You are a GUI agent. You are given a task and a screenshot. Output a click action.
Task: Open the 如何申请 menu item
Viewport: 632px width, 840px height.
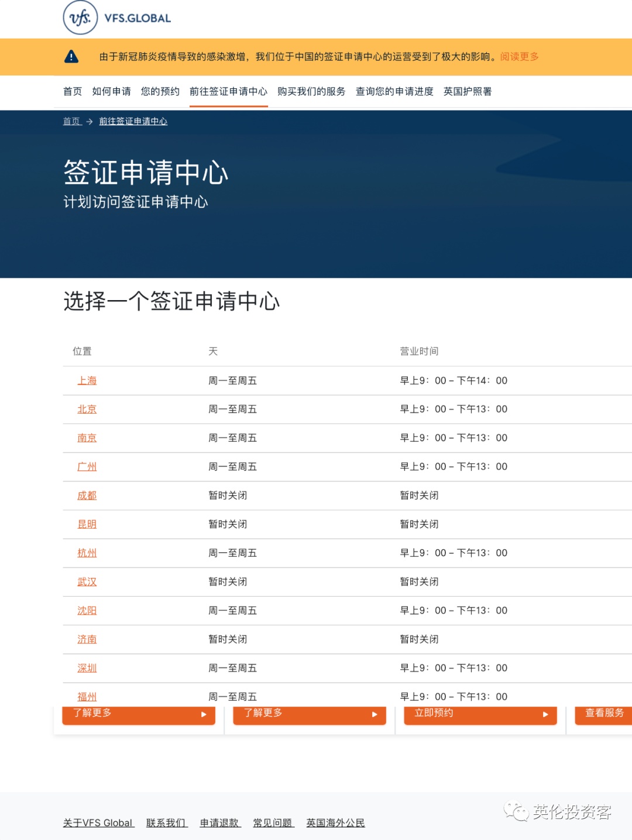111,92
